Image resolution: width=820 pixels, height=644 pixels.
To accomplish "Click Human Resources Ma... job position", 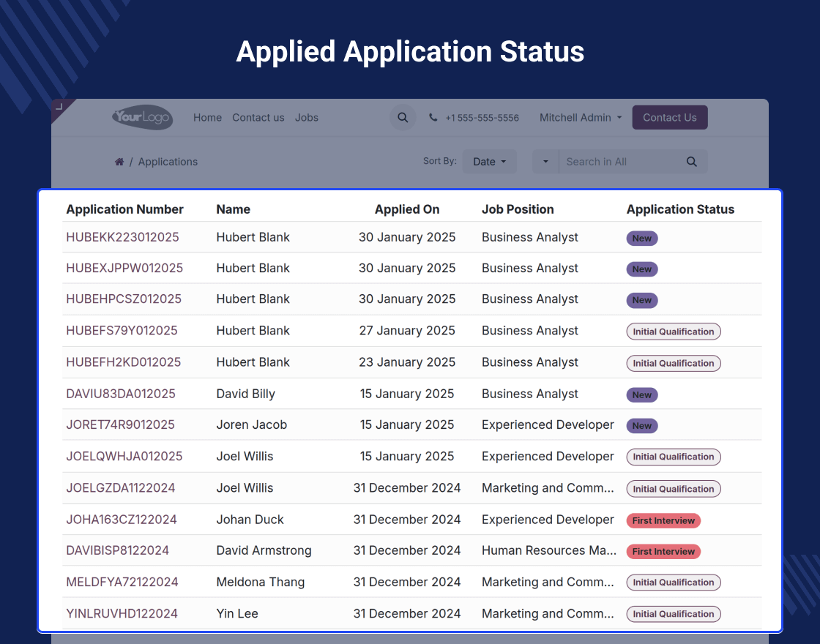I will point(549,550).
